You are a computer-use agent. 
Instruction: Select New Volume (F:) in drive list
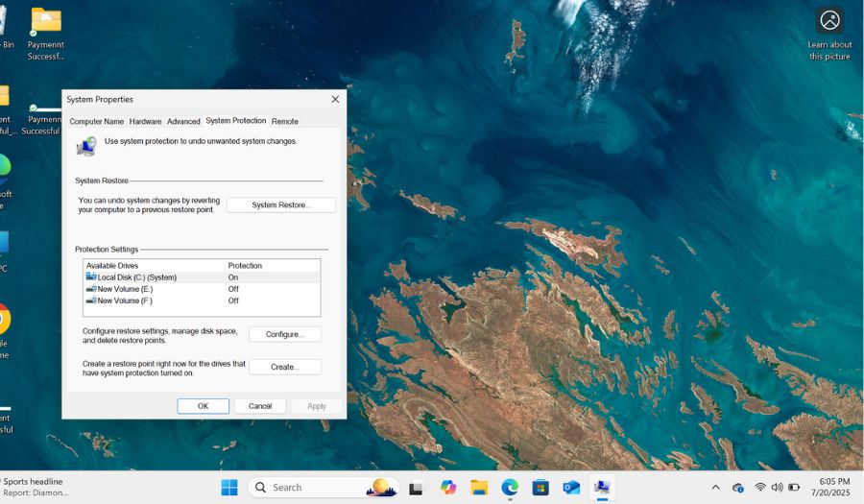click(125, 300)
